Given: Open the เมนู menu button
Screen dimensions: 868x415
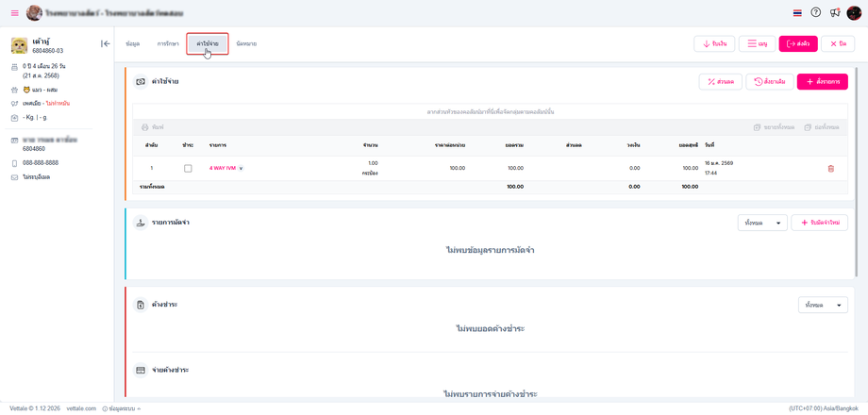Looking at the screenshot, I should tap(757, 43).
